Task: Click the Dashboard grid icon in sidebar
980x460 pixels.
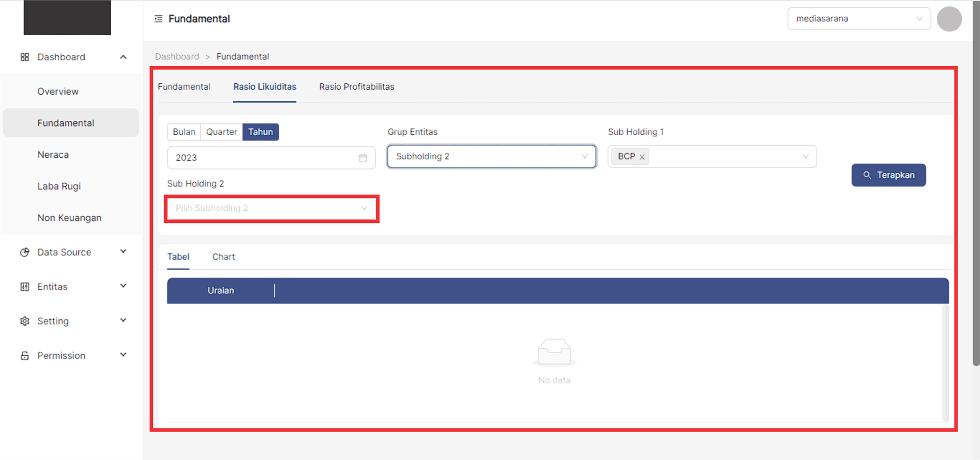Action: (x=24, y=57)
